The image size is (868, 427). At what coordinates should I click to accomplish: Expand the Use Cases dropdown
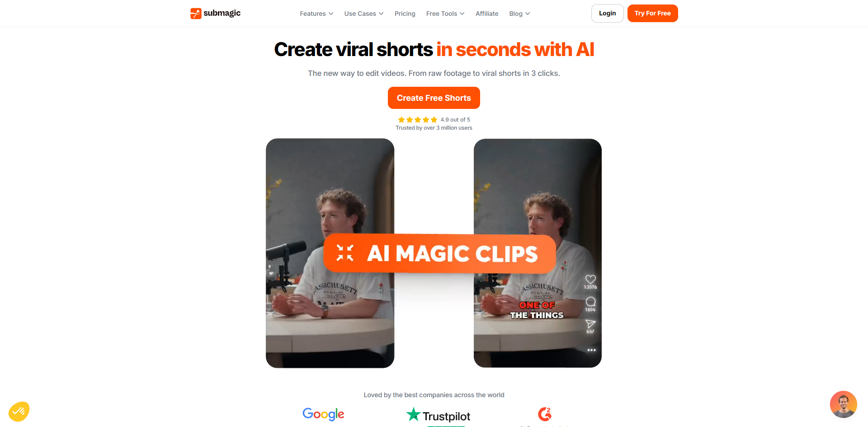364,14
